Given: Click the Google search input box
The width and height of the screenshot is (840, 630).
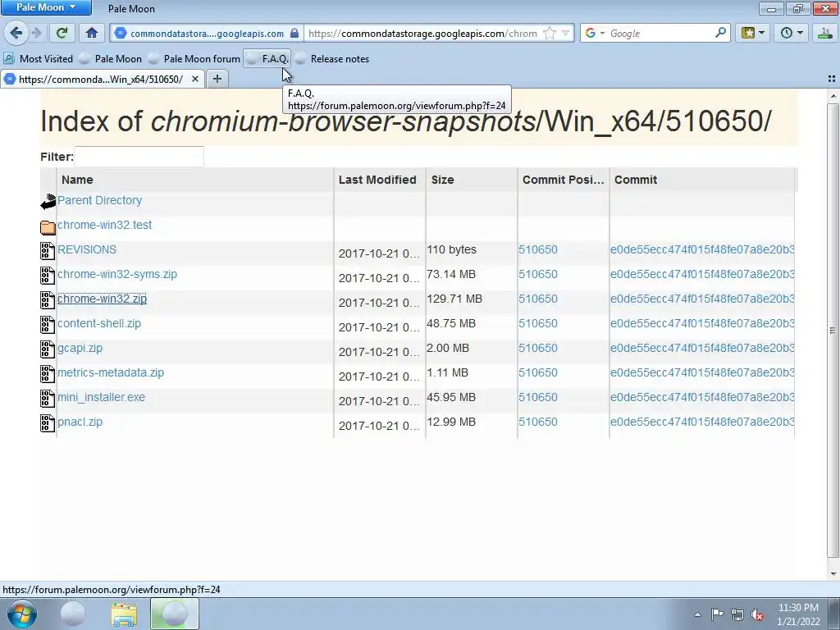Looking at the screenshot, I should click(x=662, y=33).
